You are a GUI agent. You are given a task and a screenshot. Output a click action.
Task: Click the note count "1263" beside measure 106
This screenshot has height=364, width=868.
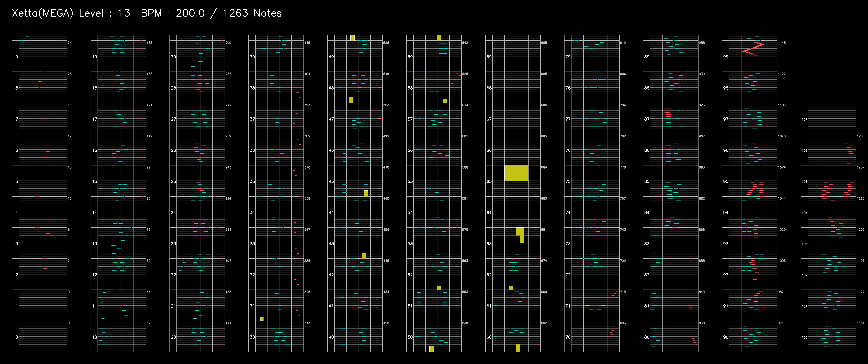861,136
